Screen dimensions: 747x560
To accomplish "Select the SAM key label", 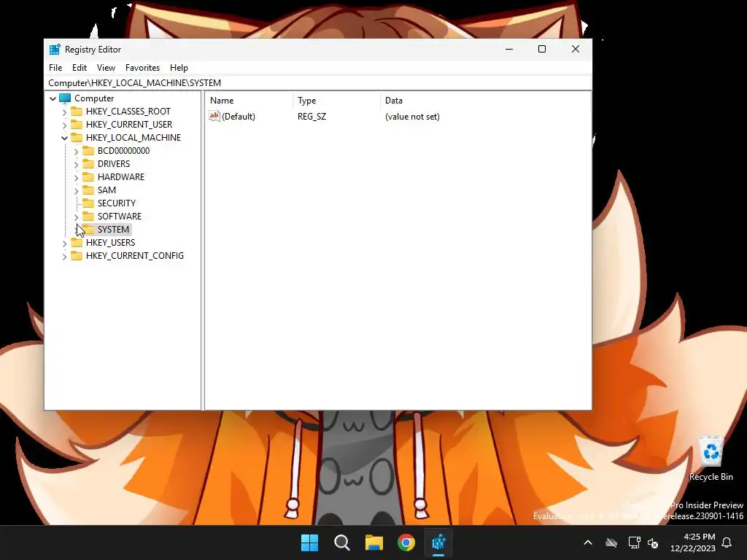I will click(107, 190).
